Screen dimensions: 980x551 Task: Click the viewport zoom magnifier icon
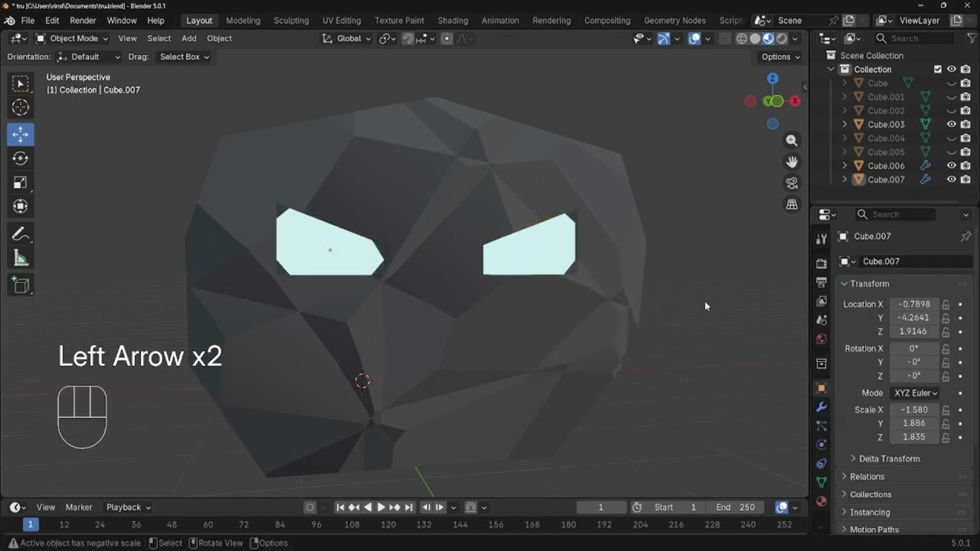pyautogui.click(x=792, y=141)
